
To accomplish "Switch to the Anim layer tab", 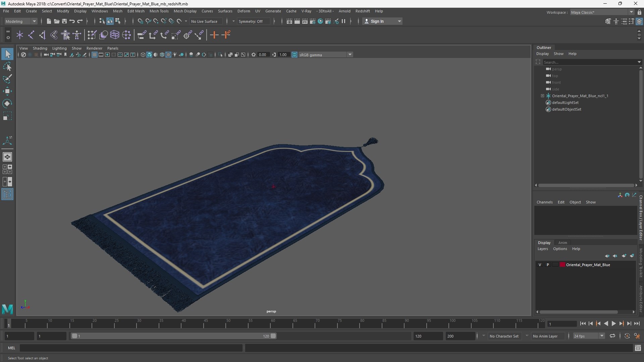I will pos(562,243).
